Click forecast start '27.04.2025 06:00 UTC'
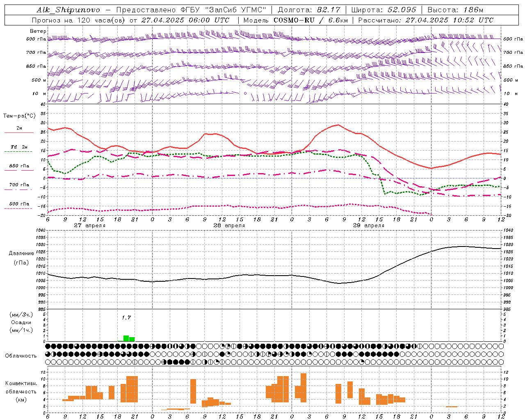The image size is (525, 420). point(185,20)
